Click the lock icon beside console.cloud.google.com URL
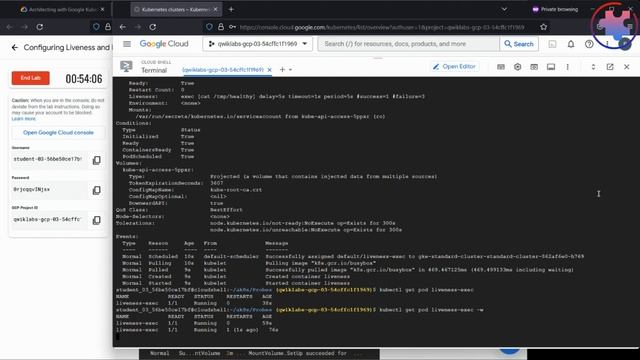 click(221, 27)
